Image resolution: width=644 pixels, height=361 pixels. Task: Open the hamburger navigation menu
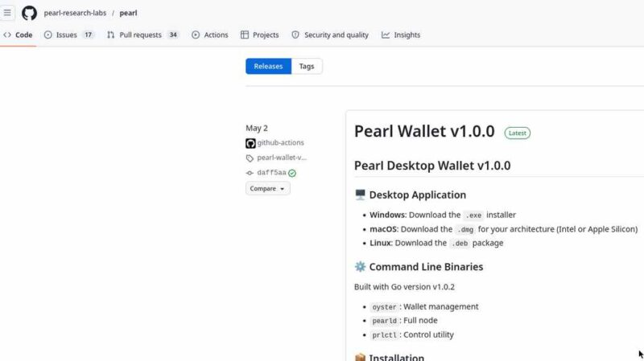7,13
